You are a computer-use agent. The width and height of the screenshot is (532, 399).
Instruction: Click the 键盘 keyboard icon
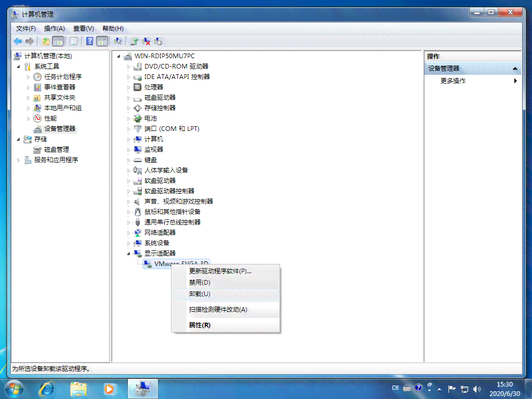point(137,160)
